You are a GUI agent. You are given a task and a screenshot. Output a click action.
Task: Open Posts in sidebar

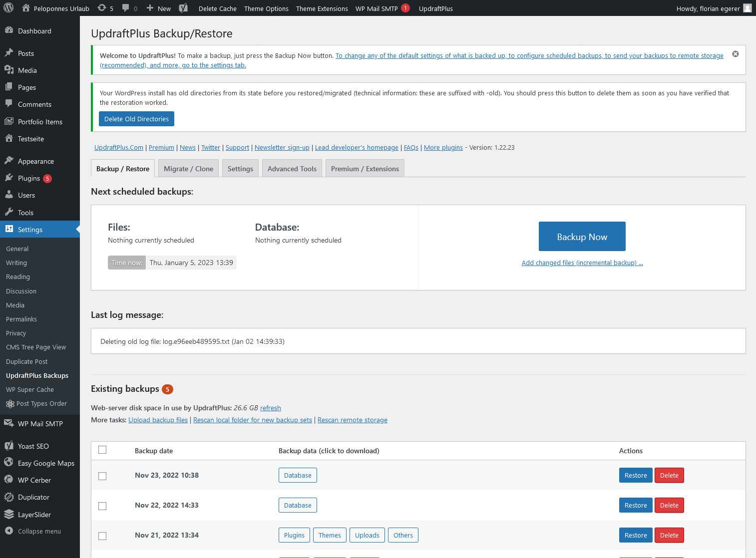click(40, 53)
